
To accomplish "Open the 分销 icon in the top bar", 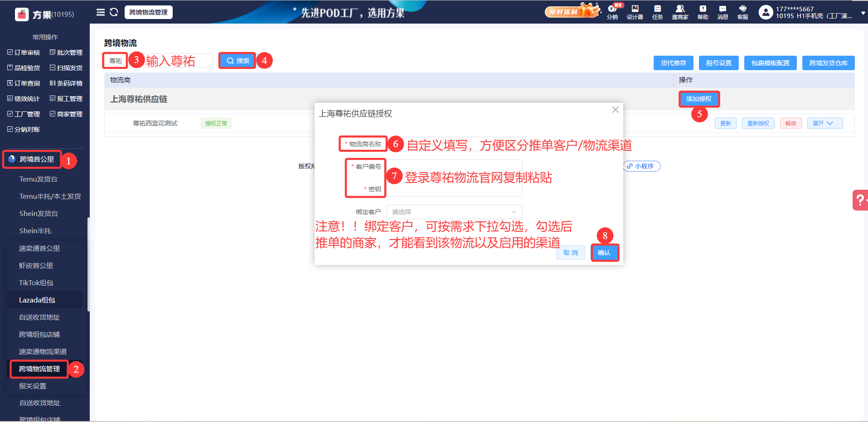I will [612, 12].
